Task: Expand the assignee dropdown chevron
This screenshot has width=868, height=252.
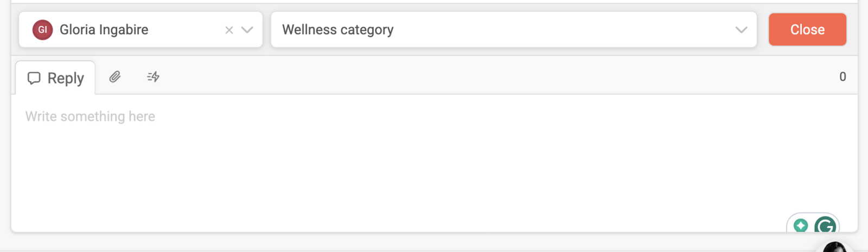Action: (x=247, y=30)
